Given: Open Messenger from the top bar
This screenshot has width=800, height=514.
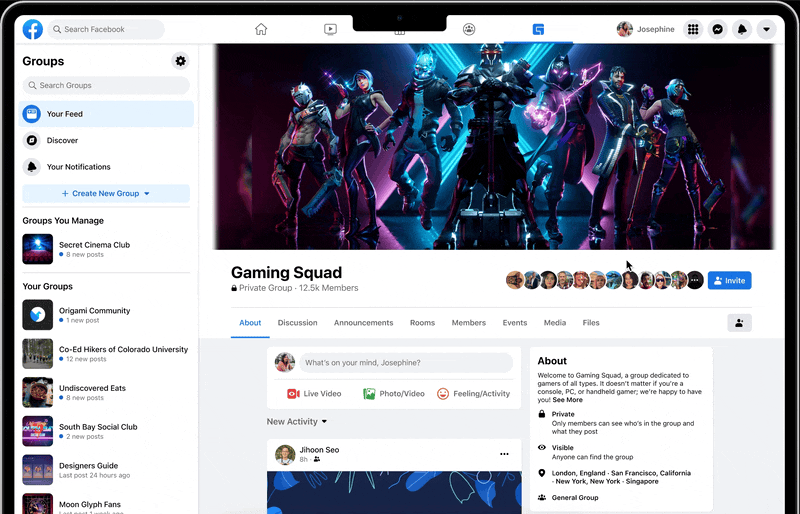Looking at the screenshot, I should (717, 29).
